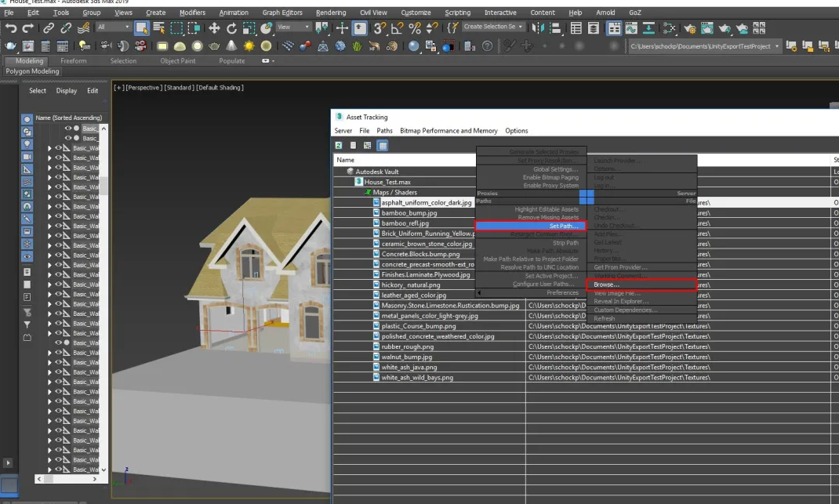The image size is (839, 504).
Task: Toggle Display Frozen snowflake filter in Scene Explorer
Action: point(27,244)
